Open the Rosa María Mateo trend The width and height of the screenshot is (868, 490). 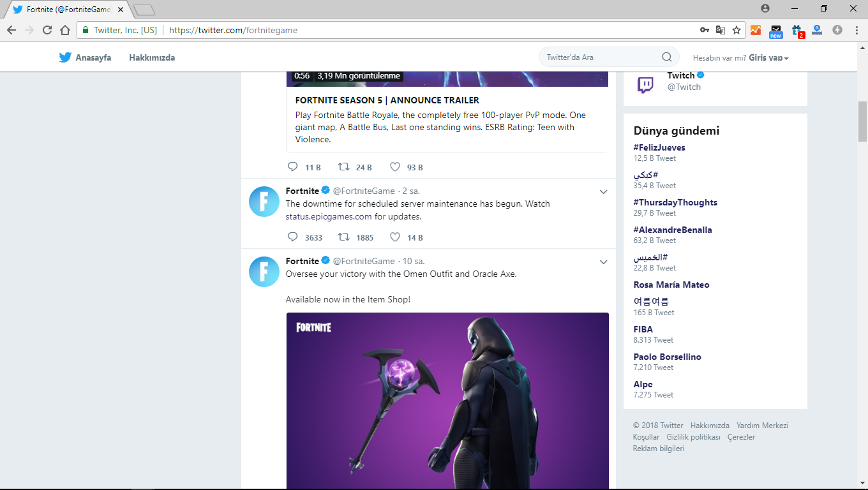point(671,285)
